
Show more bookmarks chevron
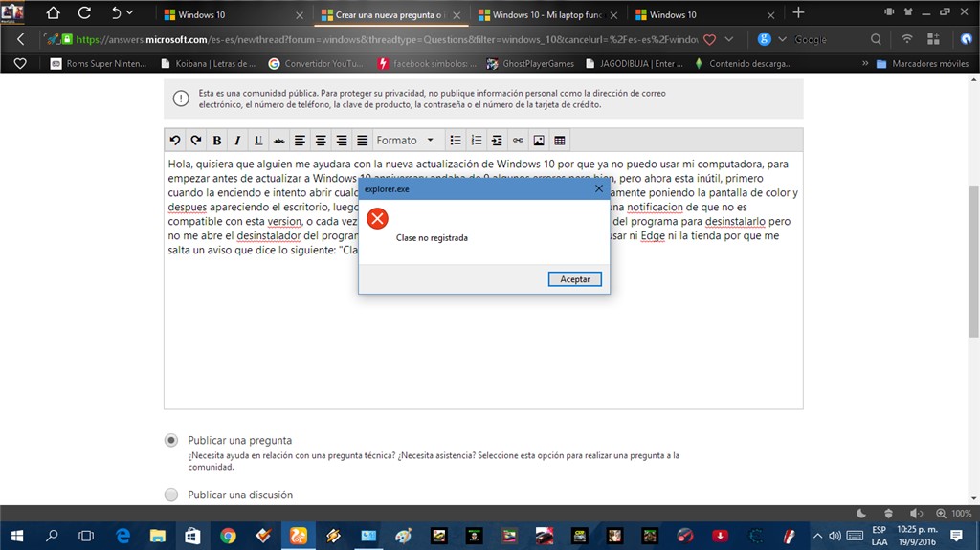coord(865,63)
